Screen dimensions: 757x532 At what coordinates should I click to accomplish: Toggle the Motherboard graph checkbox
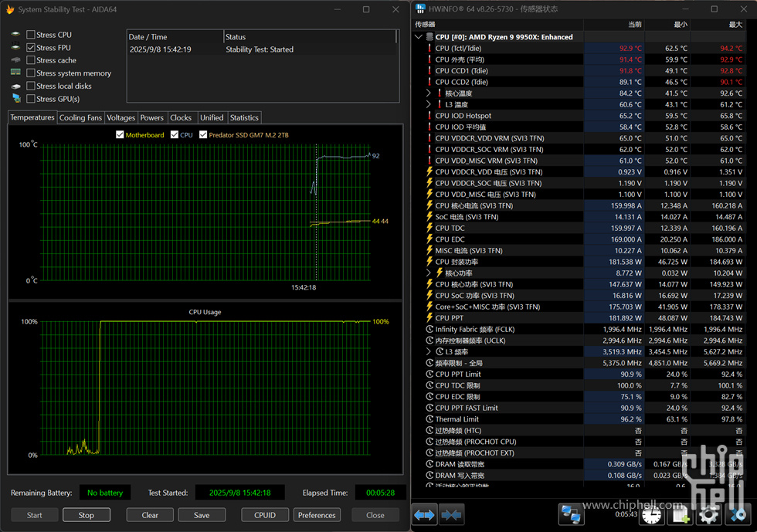[x=120, y=134]
